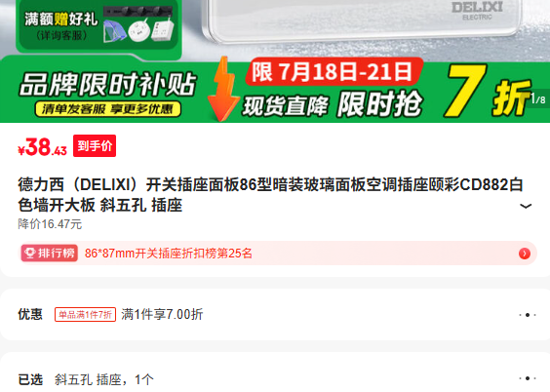Click the 到手价 red price tag
Image resolution: width=550 pixels, height=392 pixels.
point(95,146)
